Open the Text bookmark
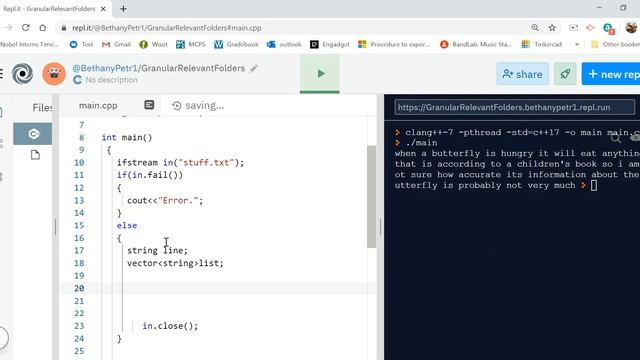Image resolution: width=640 pixels, height=360 pixels. pyautogui.click(x=81, y=44)
